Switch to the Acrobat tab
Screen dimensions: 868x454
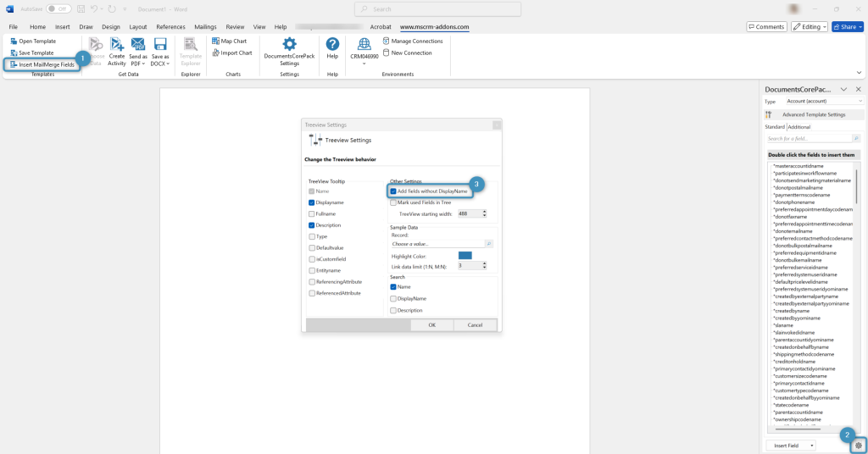(x=381, y=26)
